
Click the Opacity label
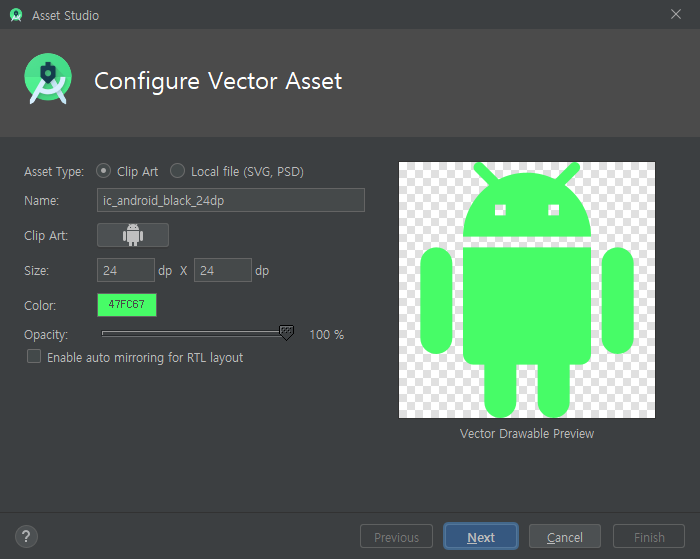[x=46, y=335]
